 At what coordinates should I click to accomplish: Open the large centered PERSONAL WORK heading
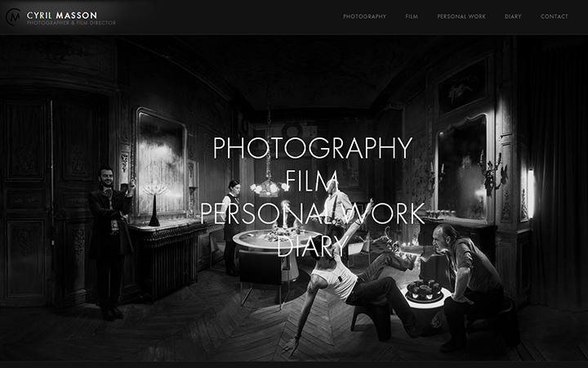click(313, 213)
